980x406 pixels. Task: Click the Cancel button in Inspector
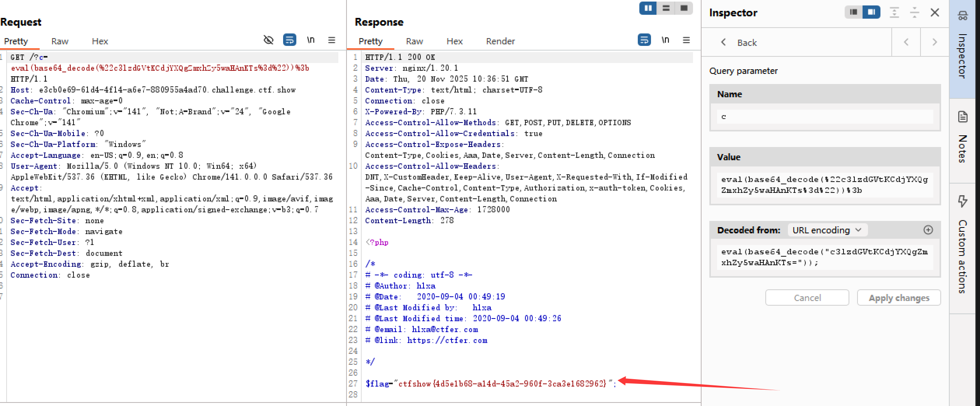(x=807, y=298)
